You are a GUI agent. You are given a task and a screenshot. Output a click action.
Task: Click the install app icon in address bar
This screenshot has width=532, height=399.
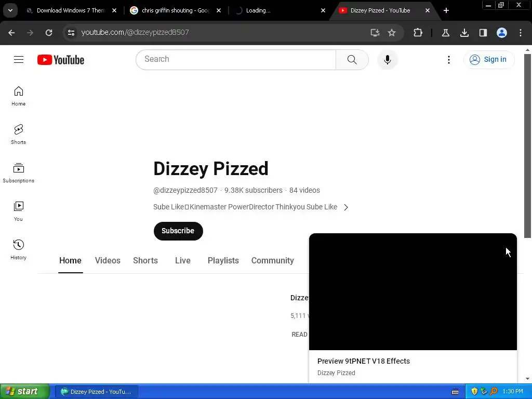tap(375, 33)
